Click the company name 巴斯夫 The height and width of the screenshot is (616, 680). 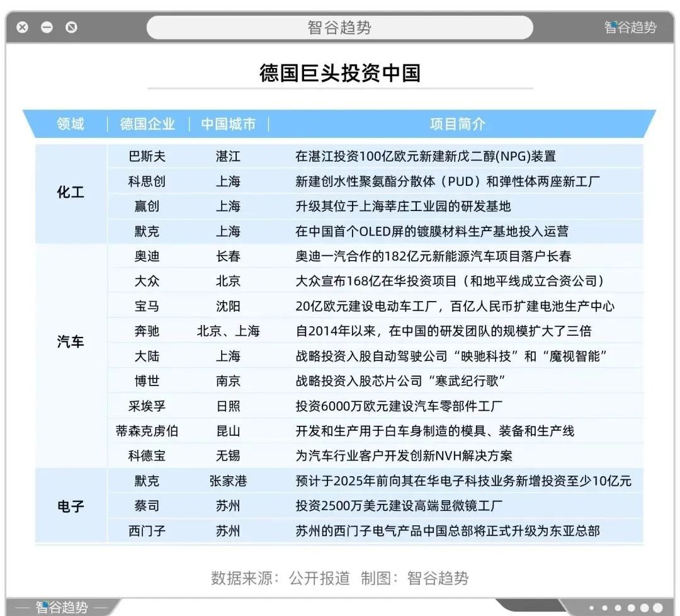pyautogui.click(x=147, y=156)
